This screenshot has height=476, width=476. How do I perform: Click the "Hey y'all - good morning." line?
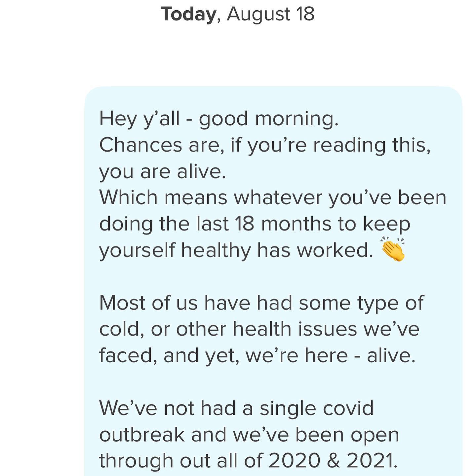point(219,119)
